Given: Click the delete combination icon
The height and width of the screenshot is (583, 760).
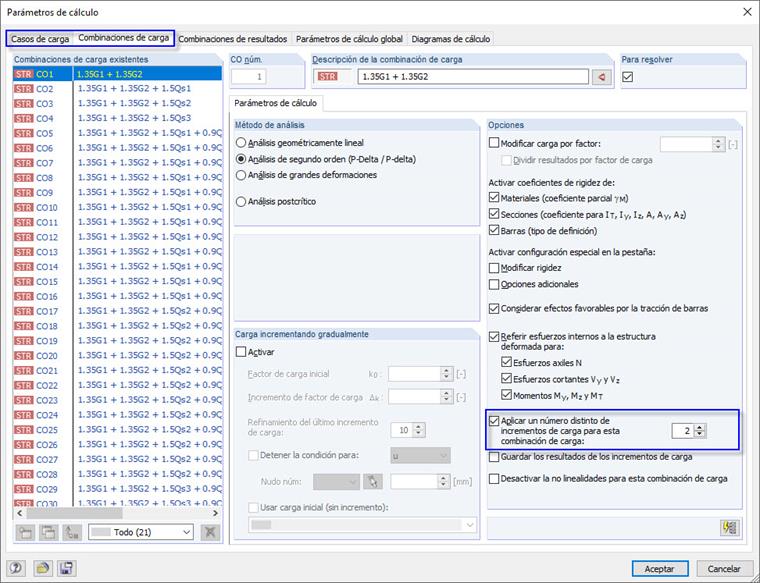Looking at the screenshot, I should (x=210, y=532).
